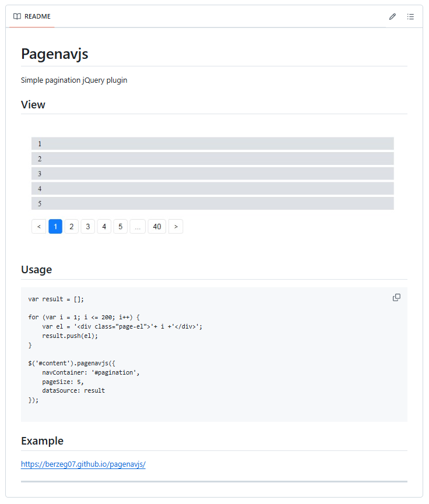Select page 2 in the pagination demo

[x=71, y=226]
